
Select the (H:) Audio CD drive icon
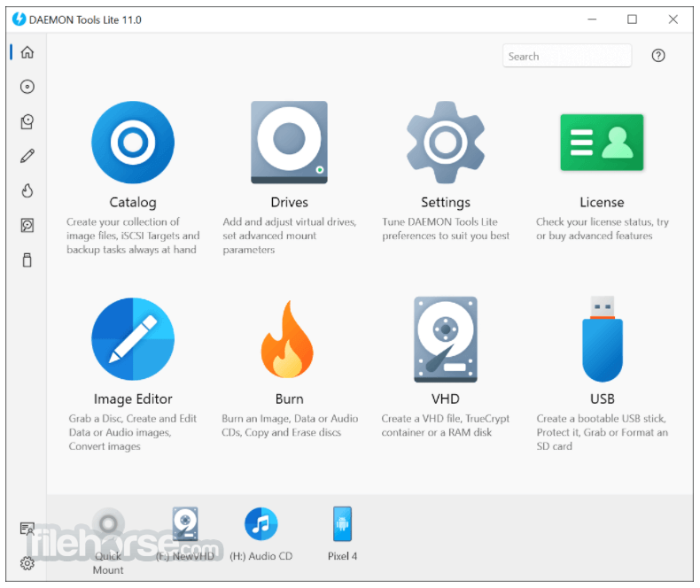coord(261,523)
